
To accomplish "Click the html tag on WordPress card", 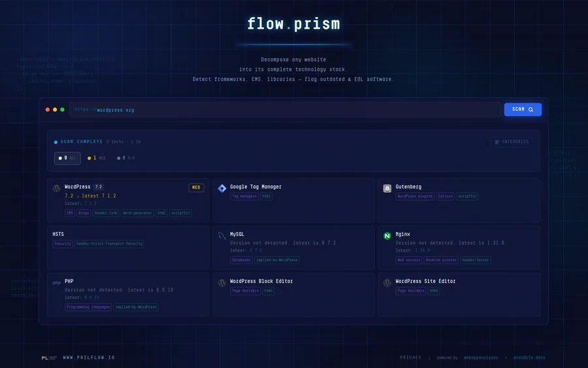I will click(161, 213).
